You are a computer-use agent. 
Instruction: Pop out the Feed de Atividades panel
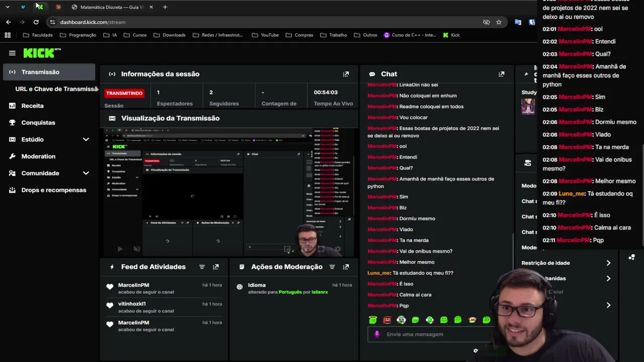tap(216, 267)
